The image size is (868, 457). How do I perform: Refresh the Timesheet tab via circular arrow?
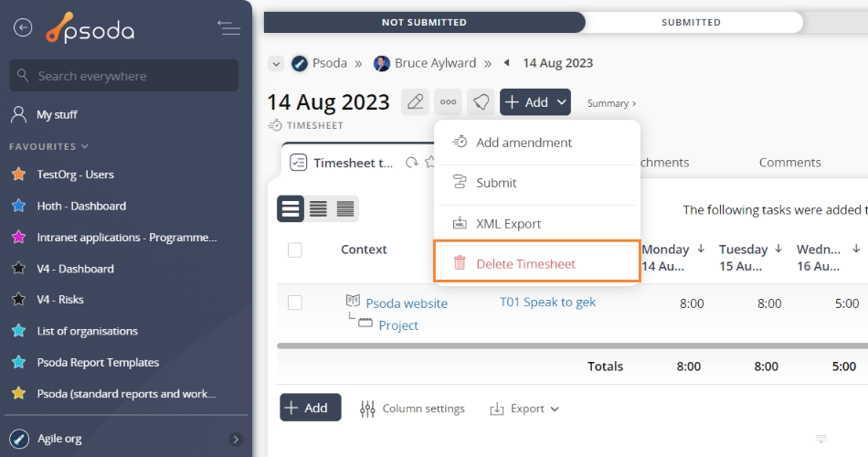pos(411,163)
